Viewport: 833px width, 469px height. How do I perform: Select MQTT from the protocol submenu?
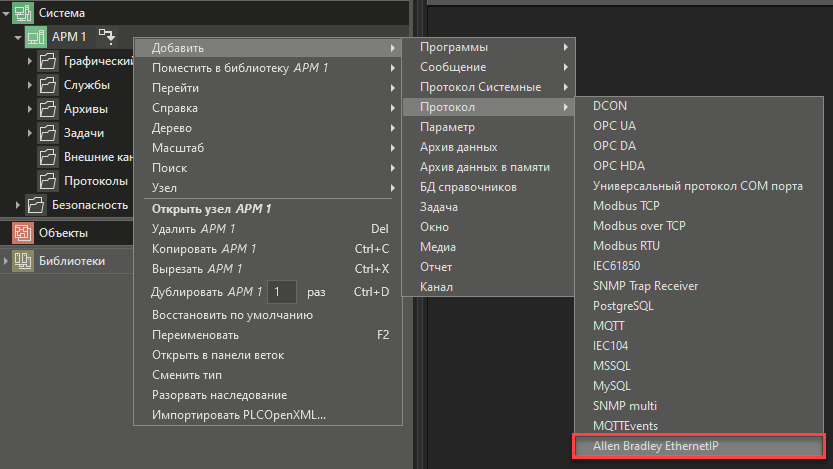610,325
